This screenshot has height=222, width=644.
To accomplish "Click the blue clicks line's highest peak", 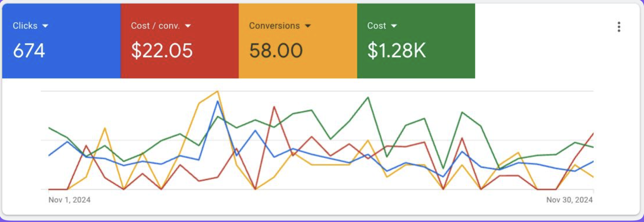I will (218, 101).
